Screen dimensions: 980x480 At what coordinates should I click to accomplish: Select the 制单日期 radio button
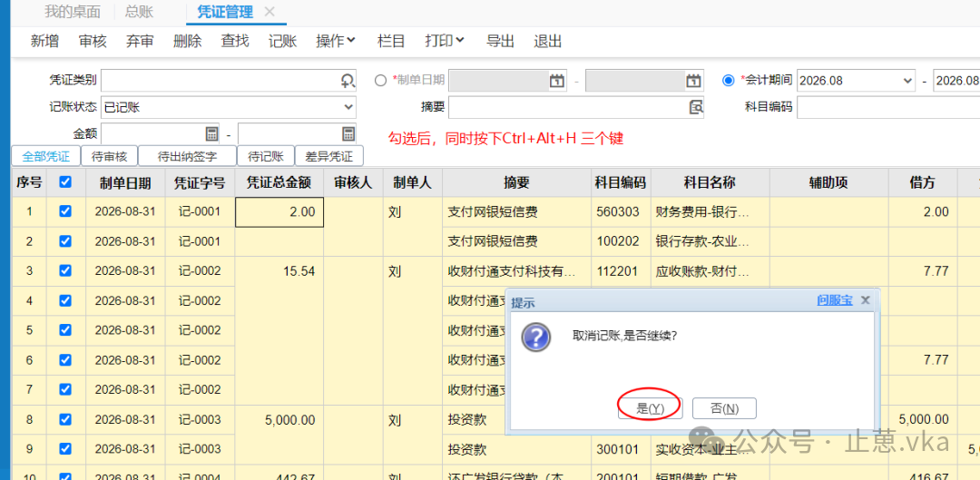380,81
